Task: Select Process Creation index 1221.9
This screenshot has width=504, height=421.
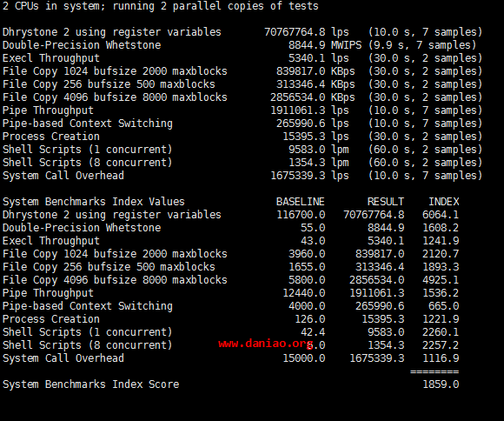Action: click(x=441, y=319)
